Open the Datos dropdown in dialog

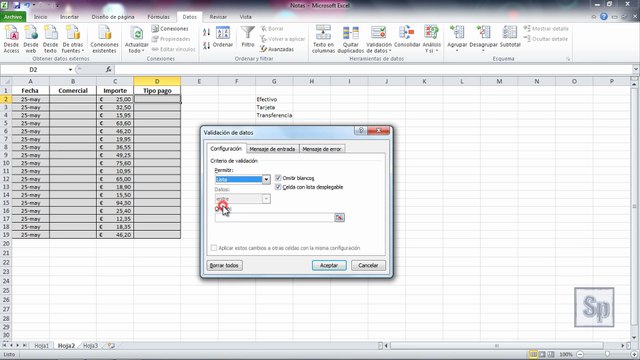[x=266, y=199]
